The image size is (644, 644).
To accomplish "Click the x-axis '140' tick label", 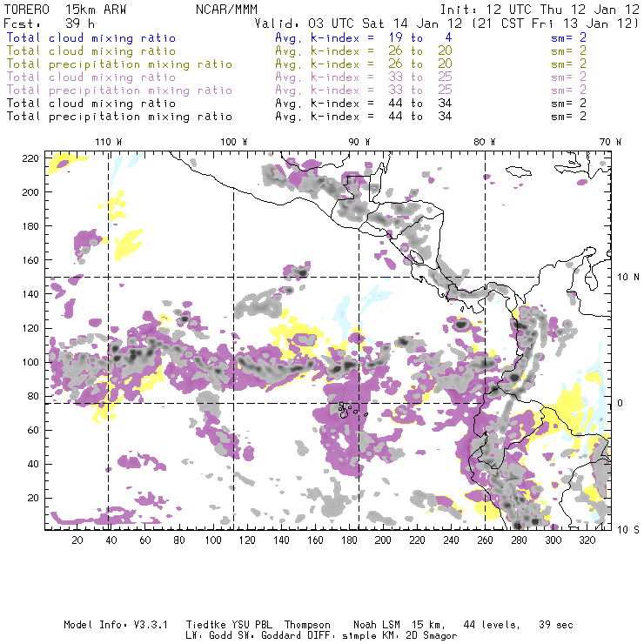I will [281, 540].
